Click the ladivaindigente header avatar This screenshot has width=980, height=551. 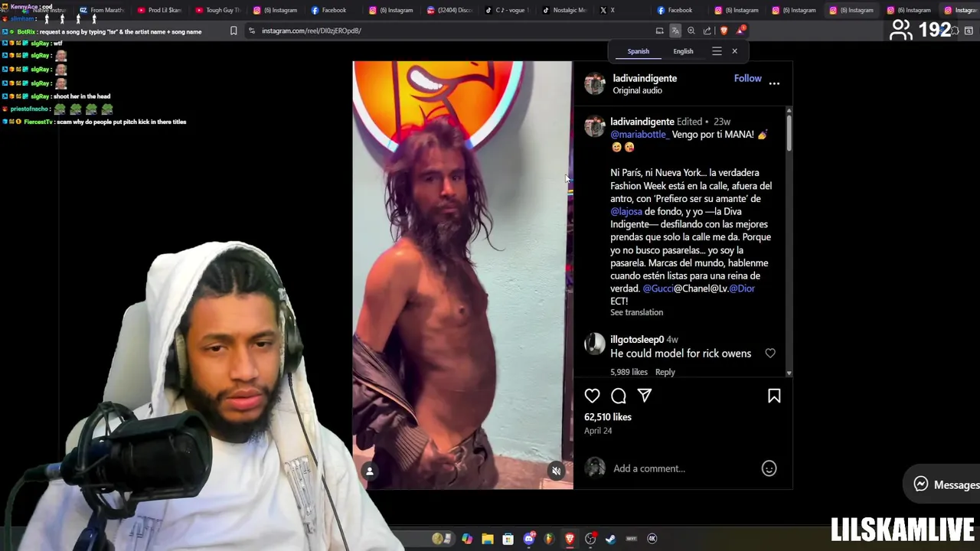click(x=595, y=83)
